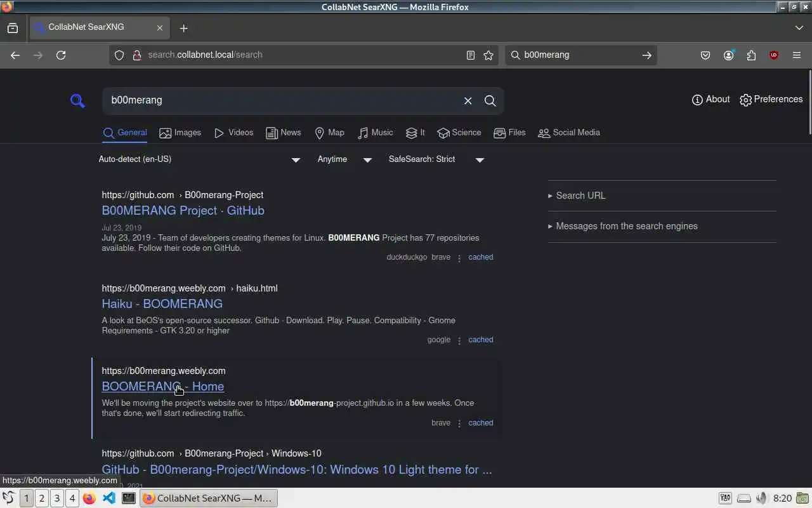The width and height of the screenshot is (812, 508).
Task: Open options menu for GitHub project result
Action: coord(459,258)
